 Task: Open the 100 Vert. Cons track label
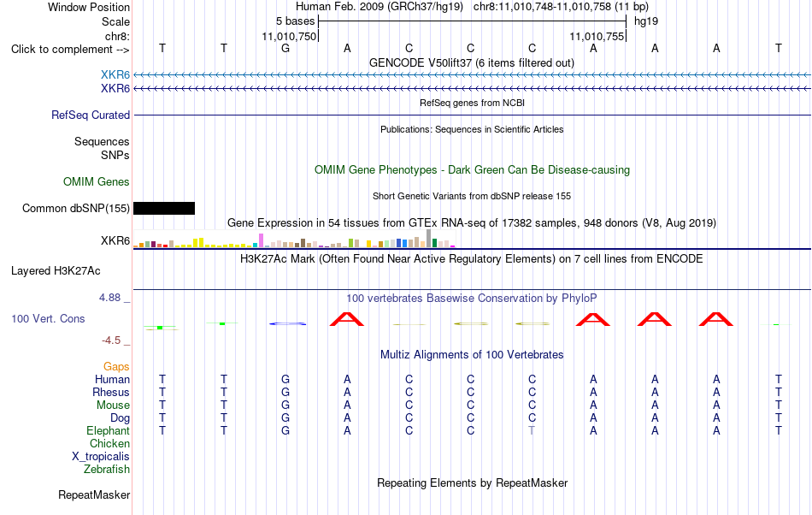[x=48, y=318]
